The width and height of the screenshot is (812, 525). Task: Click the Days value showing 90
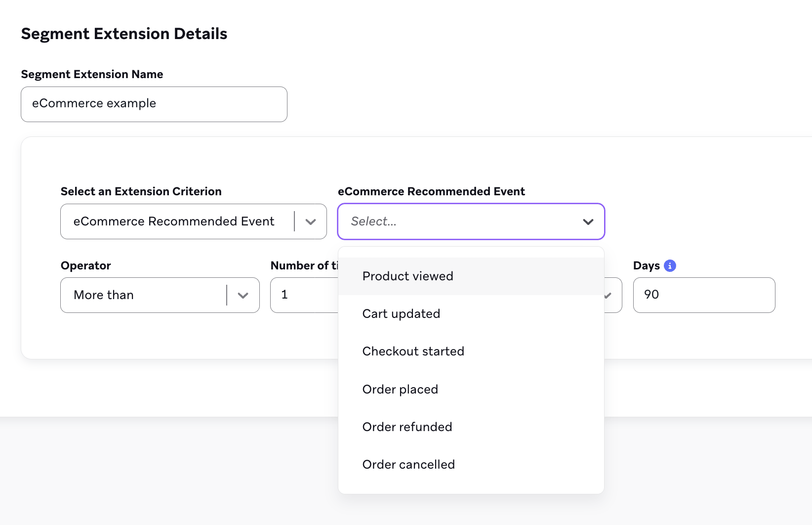(703, 295)
